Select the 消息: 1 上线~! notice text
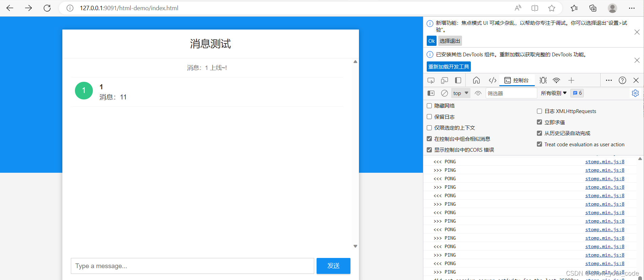The width and height of the screenshot is (644, 280). pos(207,68)
